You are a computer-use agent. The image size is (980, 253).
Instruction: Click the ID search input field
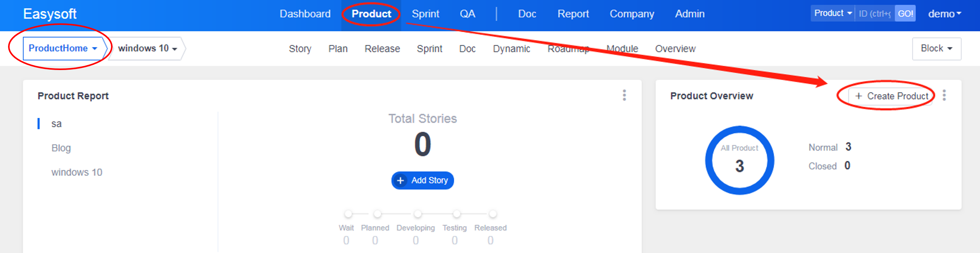874,14
